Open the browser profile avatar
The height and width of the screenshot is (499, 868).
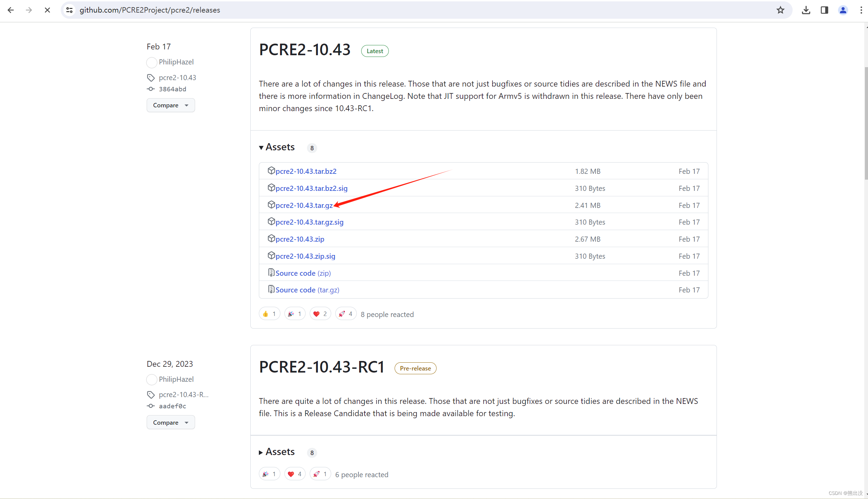843,10
